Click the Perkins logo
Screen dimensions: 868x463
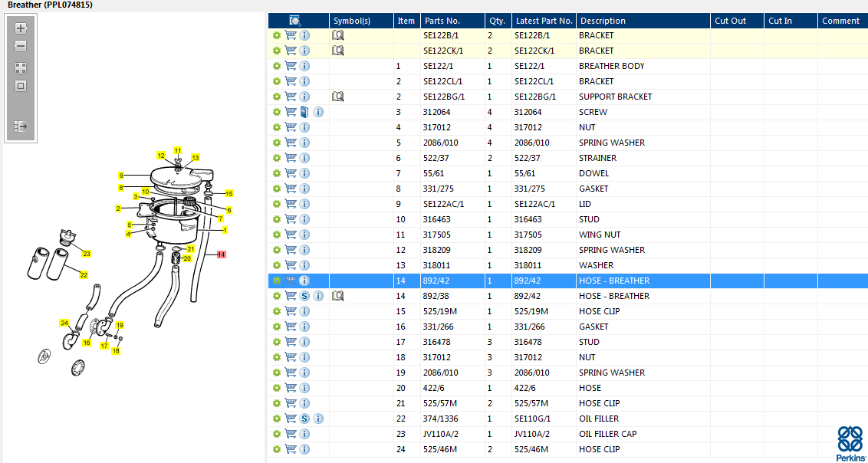[849, 444]
